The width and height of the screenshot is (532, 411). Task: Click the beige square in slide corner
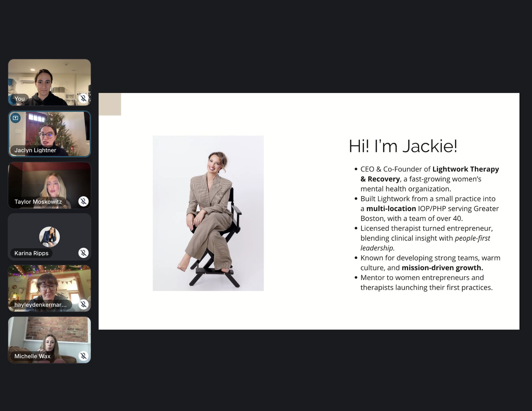110,104
